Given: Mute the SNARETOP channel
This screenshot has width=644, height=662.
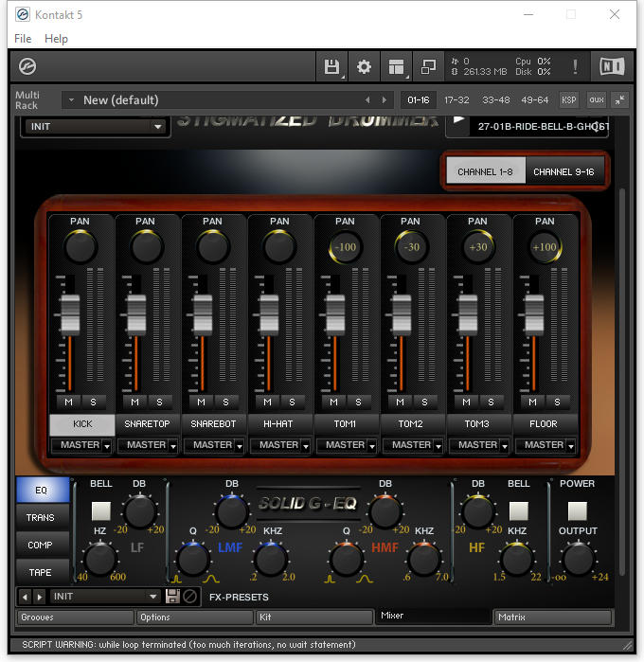Looking at the screenshot, I should [x=134, y=402].
